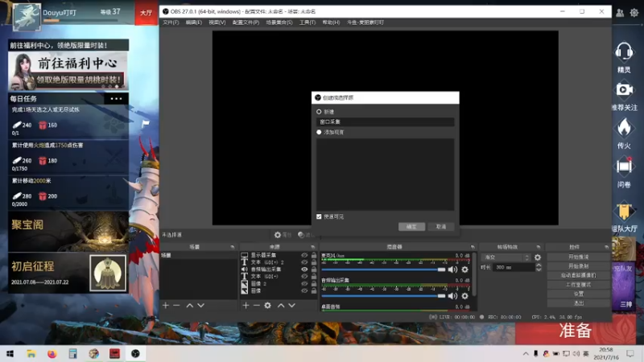This screenshot has height=362, width=644.
Task: Pop out the 控件 dock panel
Action: (607, 247)
